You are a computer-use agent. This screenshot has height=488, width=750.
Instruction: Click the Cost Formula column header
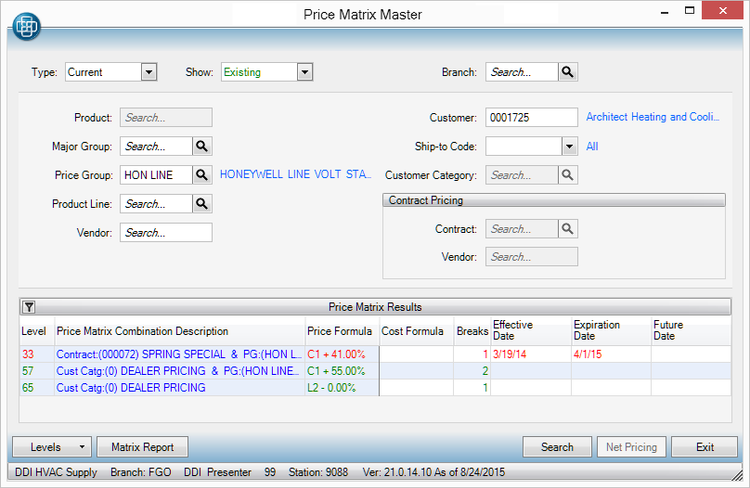point(416,331)
